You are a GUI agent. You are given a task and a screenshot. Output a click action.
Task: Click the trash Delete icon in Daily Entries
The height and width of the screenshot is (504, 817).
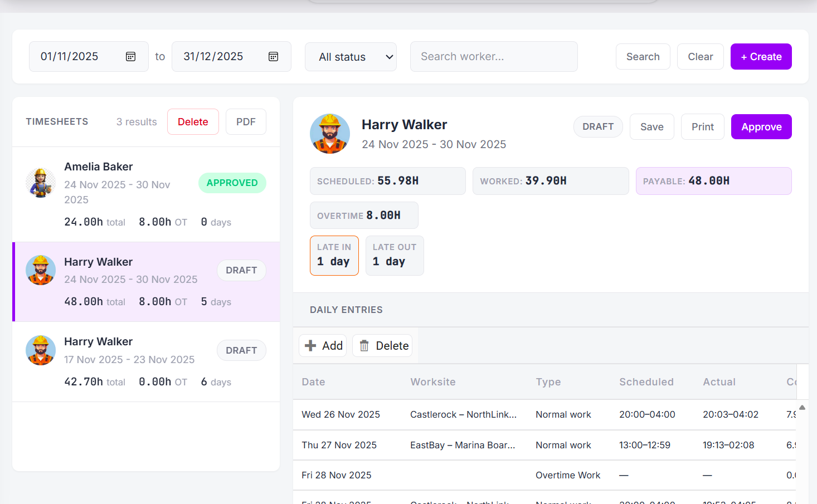click(x=364, y=345)
